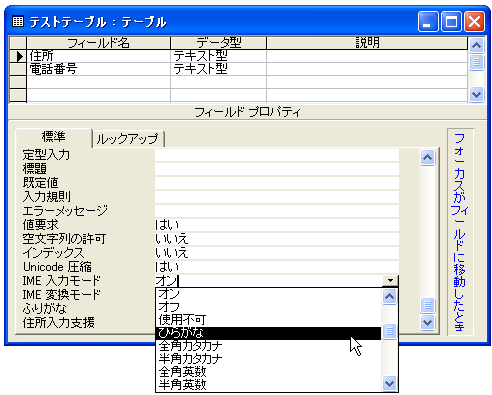Click property pane scrollbar up arrow
This screenshot has width=492, height=395.
point(428,157)
